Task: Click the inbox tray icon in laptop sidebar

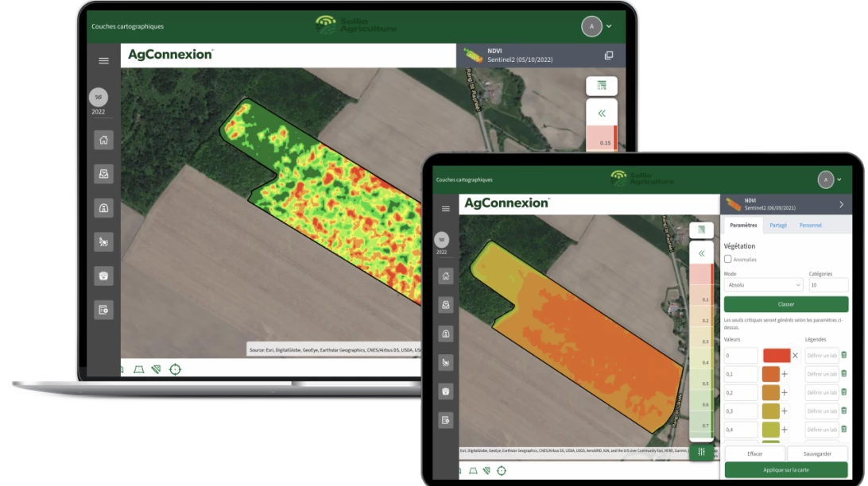Action: click(103, 174)
